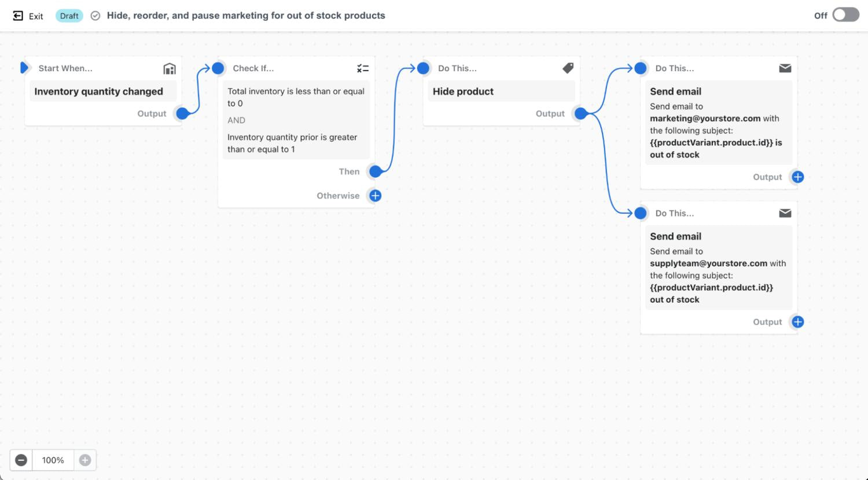The height and width of the screenshot is (480, 868).
Task: Click the Then output connector dot
Action: 376,171
